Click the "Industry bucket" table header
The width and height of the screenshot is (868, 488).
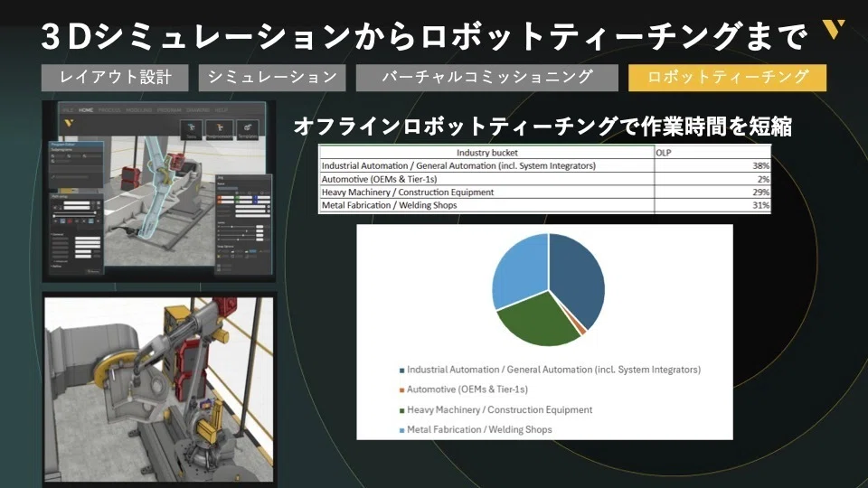click(486, 152)
